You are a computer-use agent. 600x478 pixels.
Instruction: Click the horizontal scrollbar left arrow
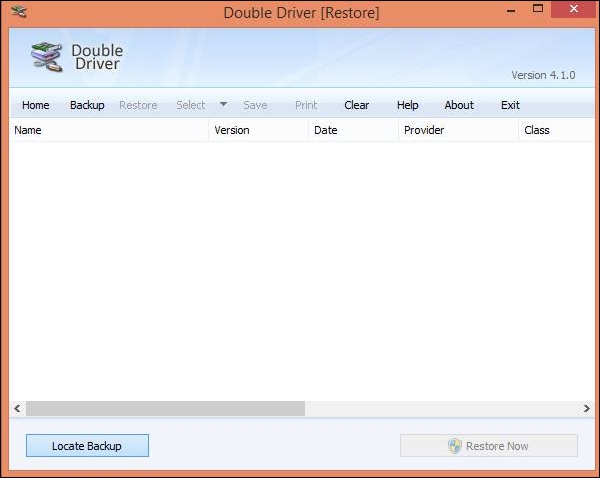tap(17, 408)
